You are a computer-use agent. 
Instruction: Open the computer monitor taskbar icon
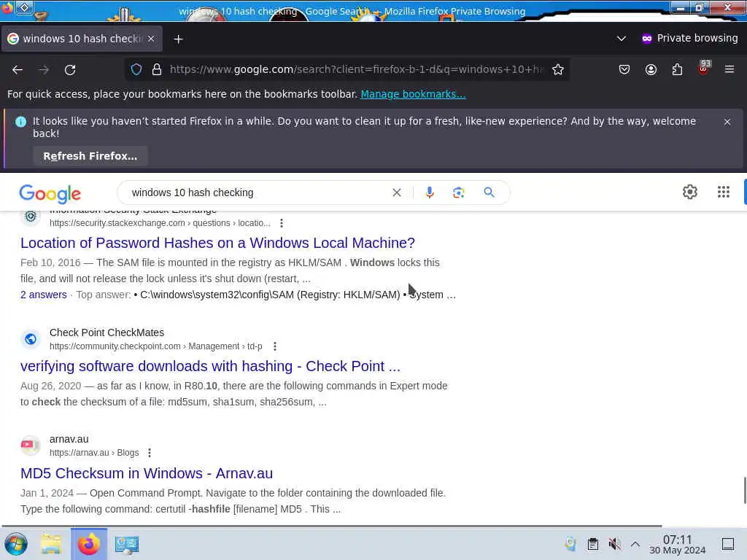point(127,544)
